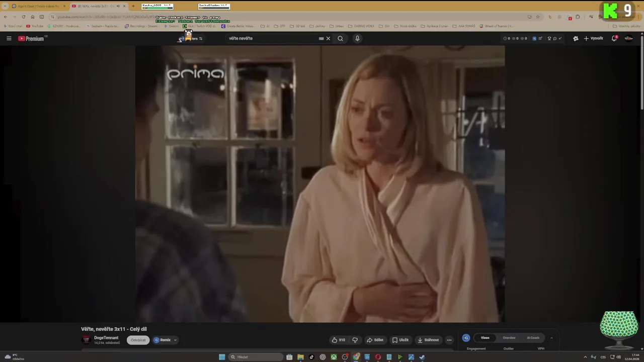Switch to the AI Coach tab
Image resolution: width=644 pixels, height=362 pixels.
click(533, 338)
